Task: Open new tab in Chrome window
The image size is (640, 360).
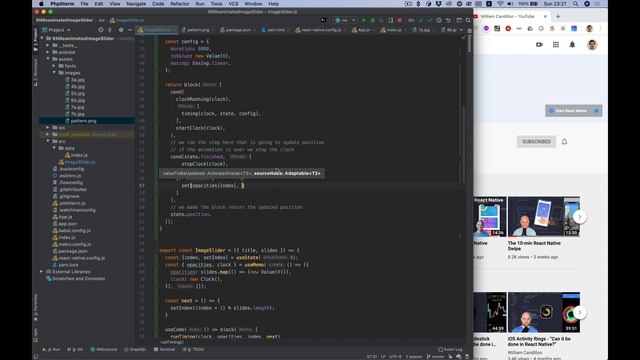Action: [x=558, y=16]
